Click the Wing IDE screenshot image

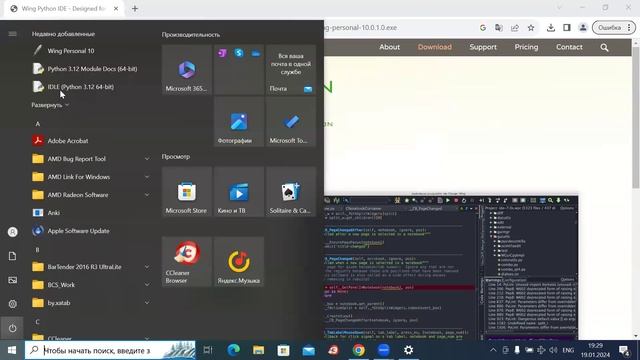pos(451,267)
